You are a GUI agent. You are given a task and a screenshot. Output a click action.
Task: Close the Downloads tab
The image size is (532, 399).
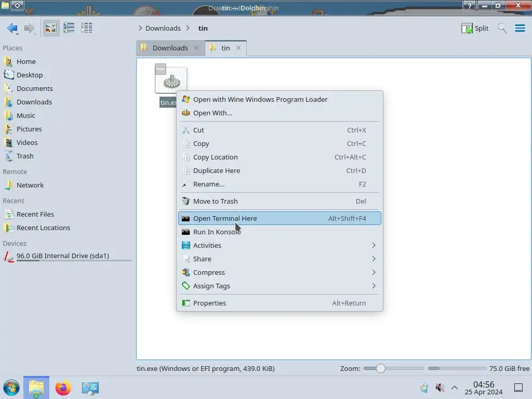pos(196,48)
